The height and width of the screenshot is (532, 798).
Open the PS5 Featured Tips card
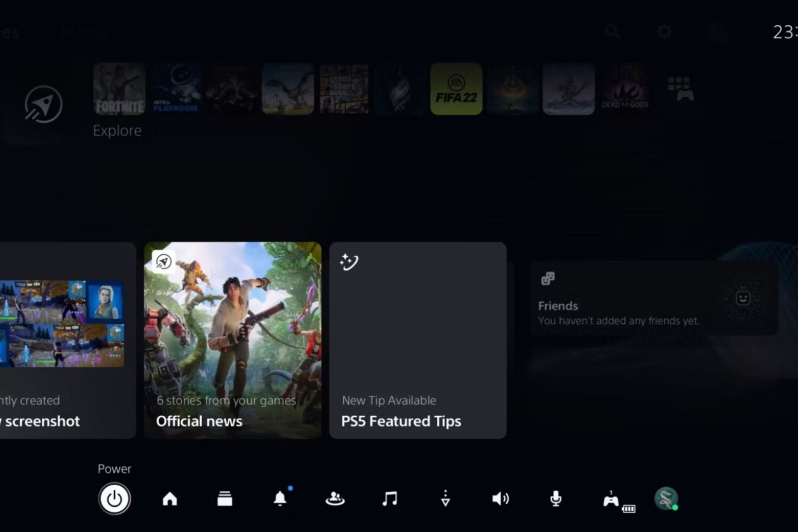coord(418,340)
